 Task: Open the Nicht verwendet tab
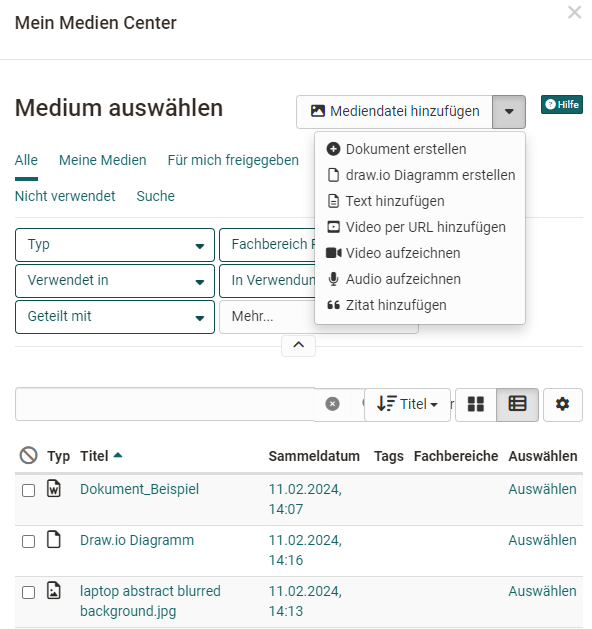tap(65, 196)
